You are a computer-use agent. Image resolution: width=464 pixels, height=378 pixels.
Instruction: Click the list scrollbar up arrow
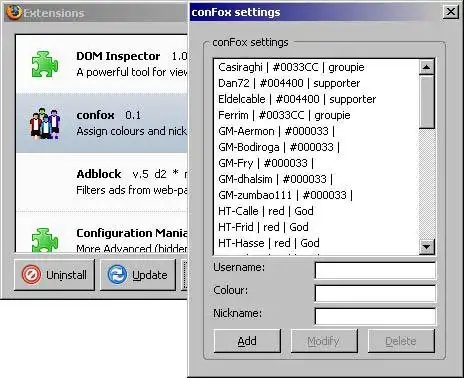(426, 67)
